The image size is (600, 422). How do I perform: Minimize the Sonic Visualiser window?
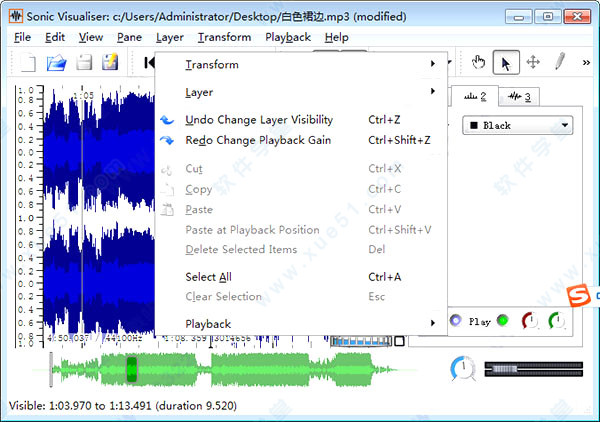click(518, 17)
